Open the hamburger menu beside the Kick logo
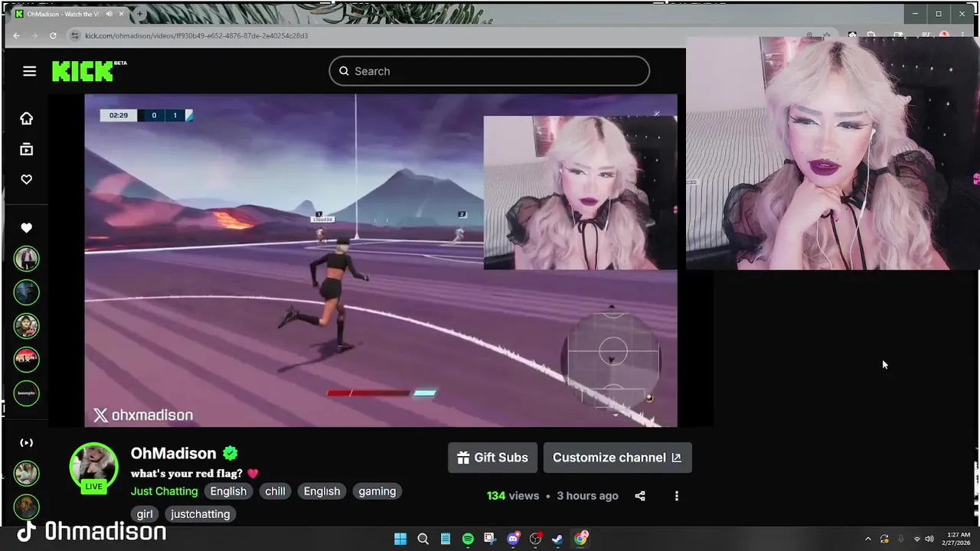 [29, 71]
